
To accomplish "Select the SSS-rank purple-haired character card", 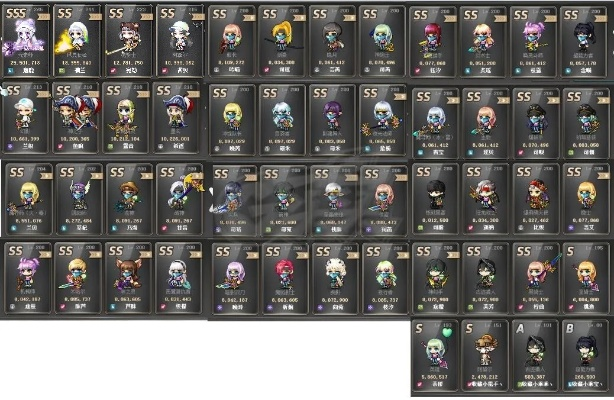I will point(26,41).
